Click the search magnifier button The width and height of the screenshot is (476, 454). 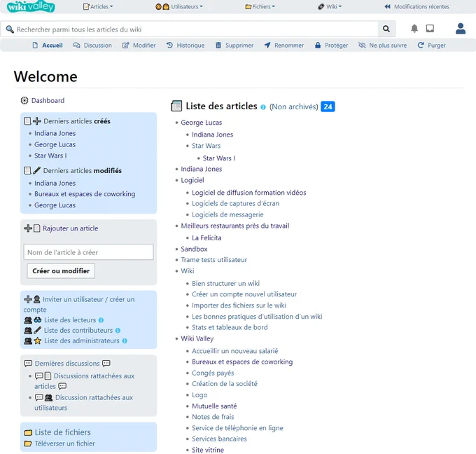[x=386, y=29]
